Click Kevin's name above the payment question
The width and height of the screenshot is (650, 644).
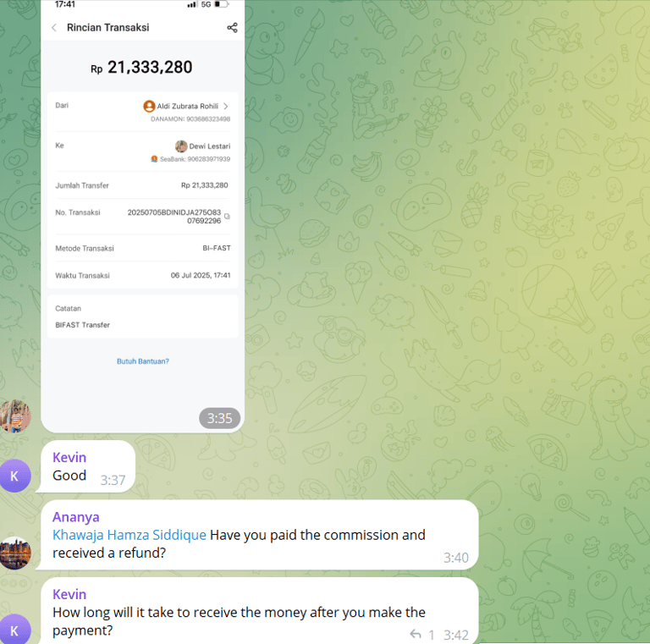[69, 594]
